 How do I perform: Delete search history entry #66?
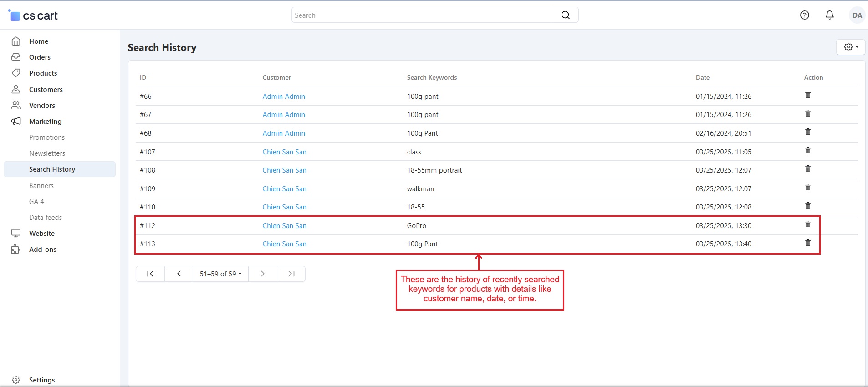coord(807,95)
